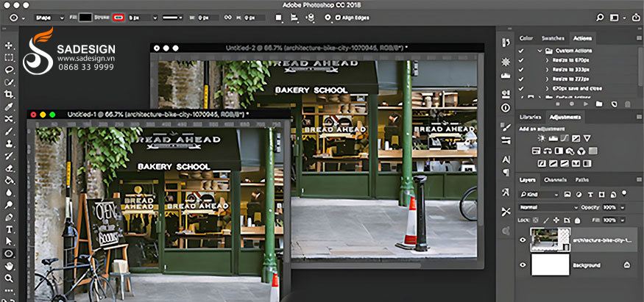This screenshot has height=302, width=644.
Task: Select the Blur tool
Action: coord(9,193)
